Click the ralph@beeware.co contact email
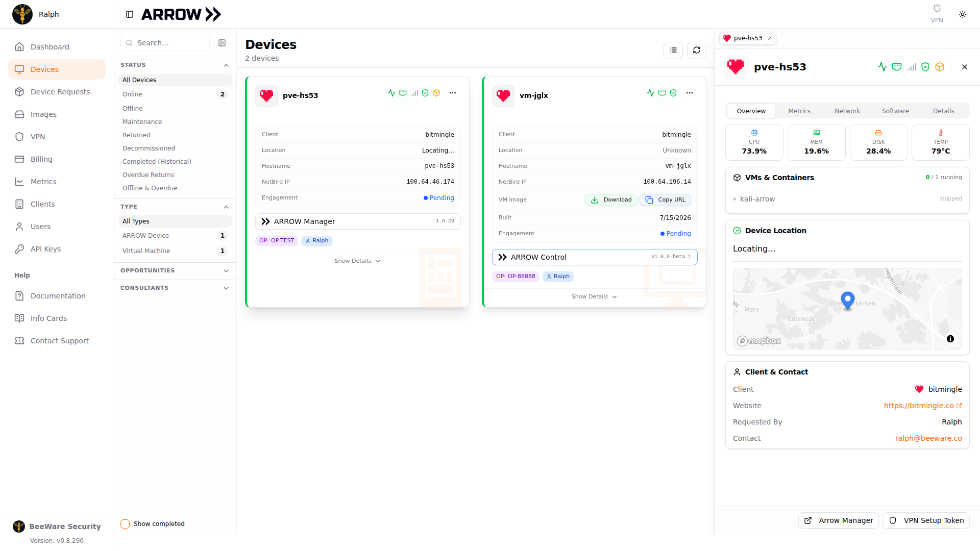 point(928,438)
